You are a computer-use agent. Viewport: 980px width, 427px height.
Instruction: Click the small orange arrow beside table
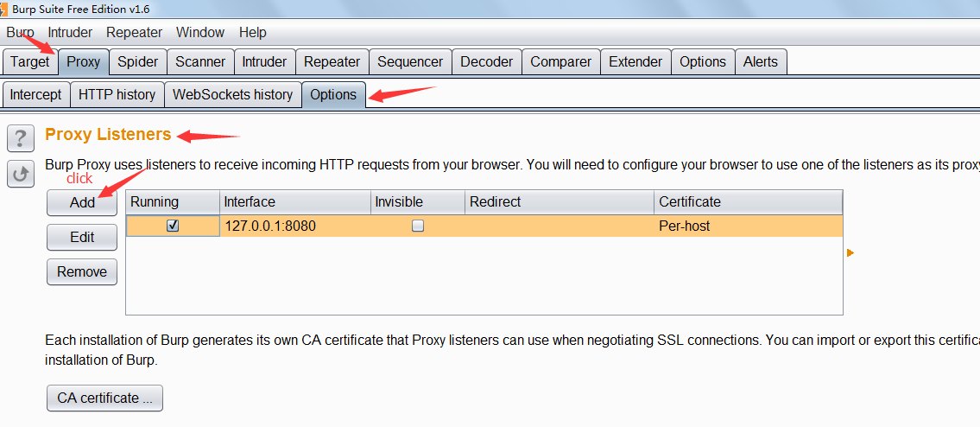(850, 252)
